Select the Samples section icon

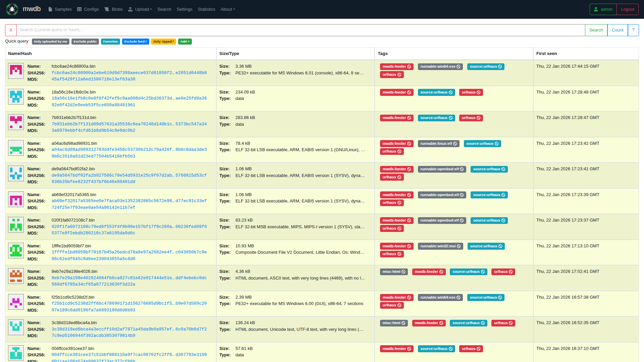coord(50,9)
